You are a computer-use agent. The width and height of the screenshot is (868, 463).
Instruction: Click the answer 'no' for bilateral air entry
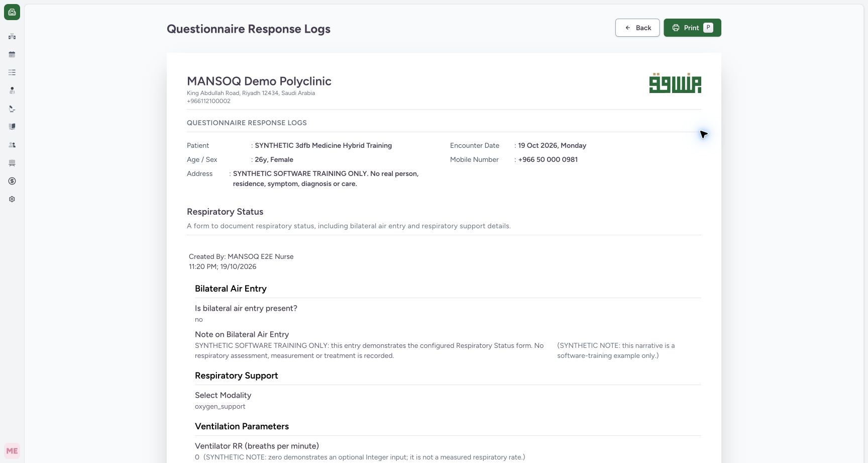click(x=199, y=320)
